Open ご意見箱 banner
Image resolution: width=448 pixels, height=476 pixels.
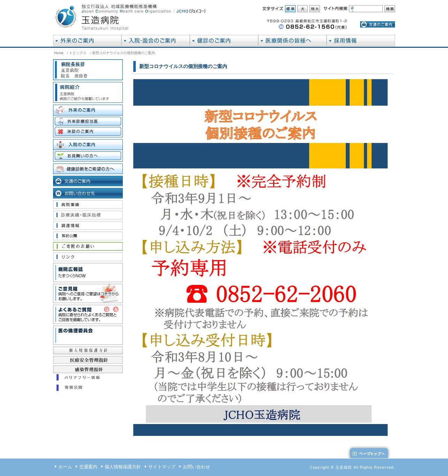pyautogui.click(x=88, y=294)
